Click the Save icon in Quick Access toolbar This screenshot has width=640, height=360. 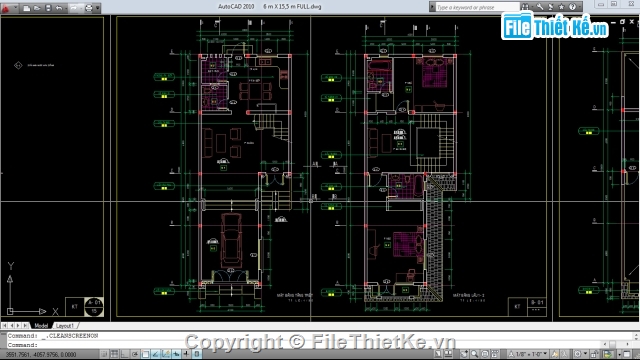(x=48, y=8)
